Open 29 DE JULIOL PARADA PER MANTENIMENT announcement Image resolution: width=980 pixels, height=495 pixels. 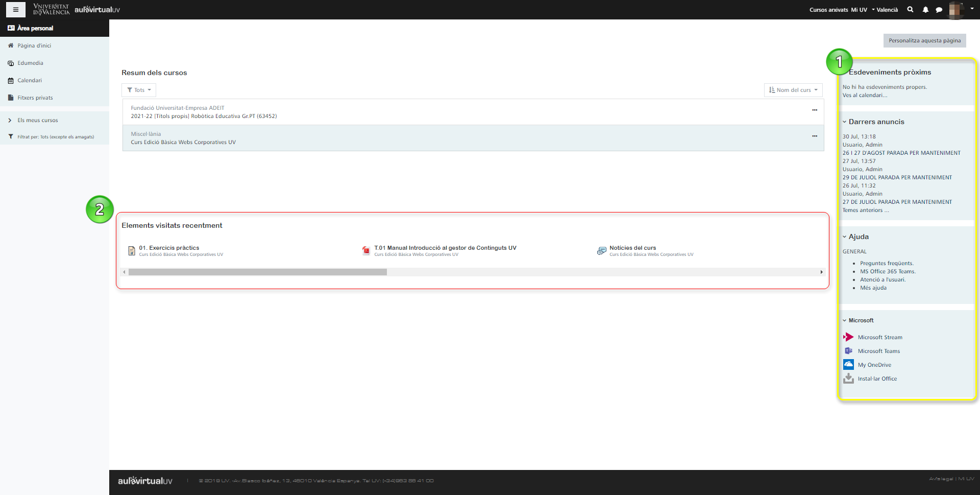pyautogui.click(x=897, y=177)
